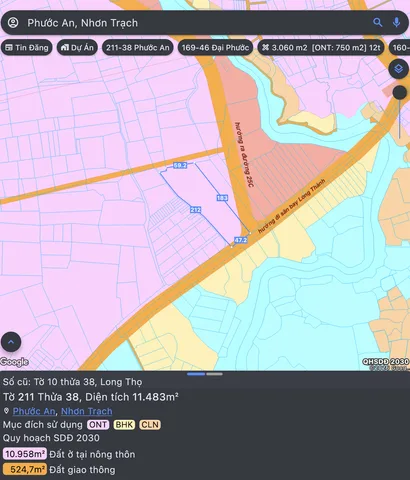Click the 212 parcel edge label
Viewport: 410px width, 480px height.
coord(195,210)
